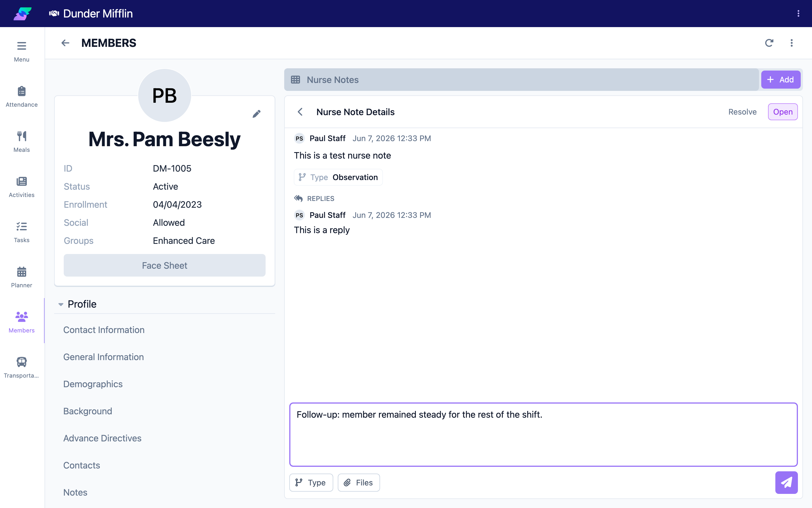Screen dimensions: 812x508
Task: Open the Tasks checklist icon
Action: click(x=21, y=226)
